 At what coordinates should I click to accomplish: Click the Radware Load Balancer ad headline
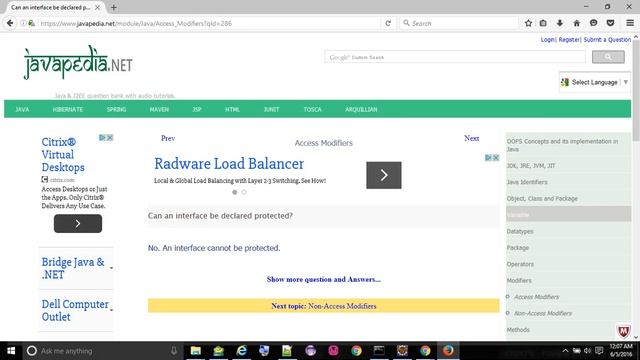point(229,164)
